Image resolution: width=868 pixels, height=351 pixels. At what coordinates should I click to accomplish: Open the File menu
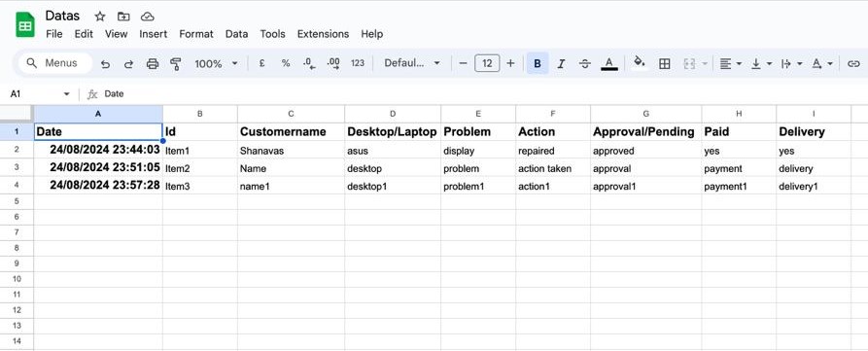(x=53, y=34)
